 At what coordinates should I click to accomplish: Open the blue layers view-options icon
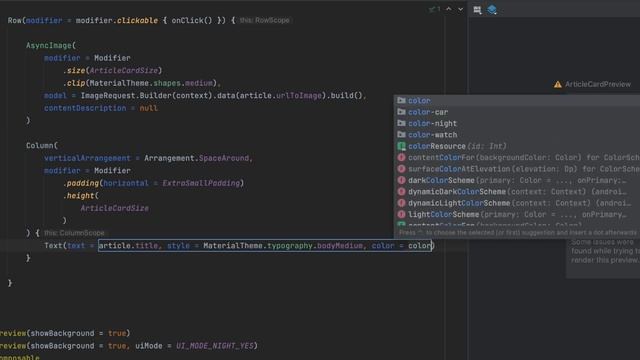[x=492, y=10]
